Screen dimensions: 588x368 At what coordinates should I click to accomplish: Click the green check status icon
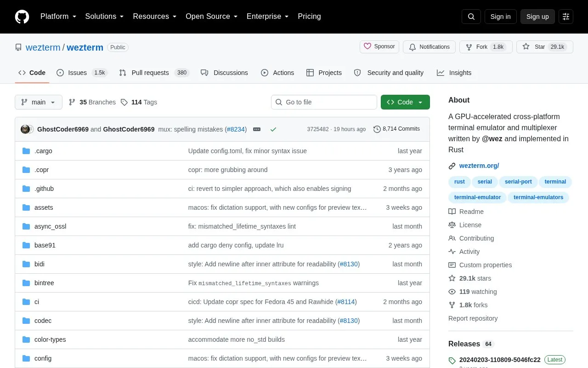[x=273, y=129]
